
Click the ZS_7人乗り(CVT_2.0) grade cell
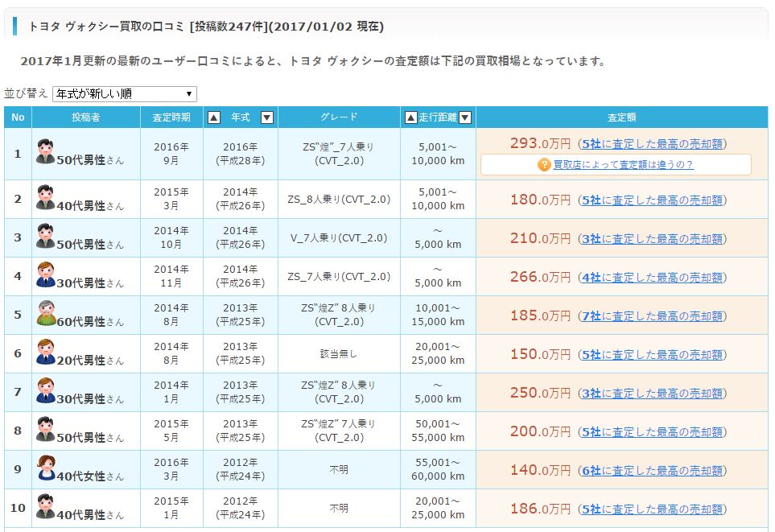[x=339, y=276]
